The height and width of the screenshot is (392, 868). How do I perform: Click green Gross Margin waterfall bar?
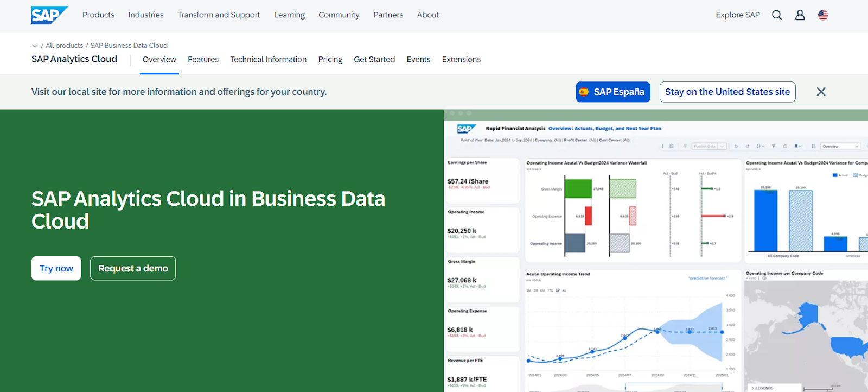click(578, 188)
